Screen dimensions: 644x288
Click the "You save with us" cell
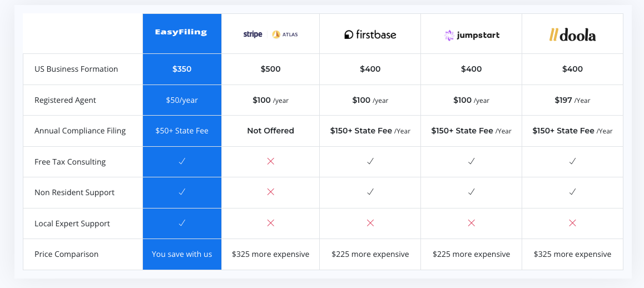point(182,254)
